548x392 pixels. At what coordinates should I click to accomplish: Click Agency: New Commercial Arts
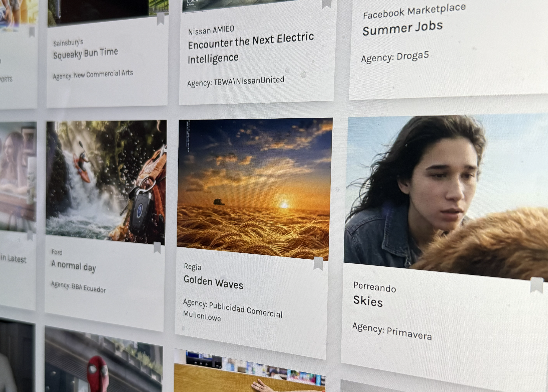tap(93, 75)
